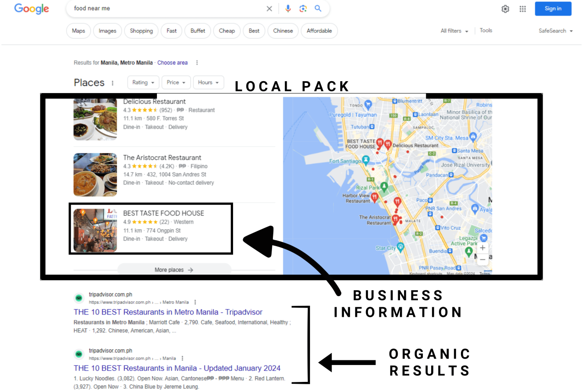Click the Google logo

tap(31, 9)
